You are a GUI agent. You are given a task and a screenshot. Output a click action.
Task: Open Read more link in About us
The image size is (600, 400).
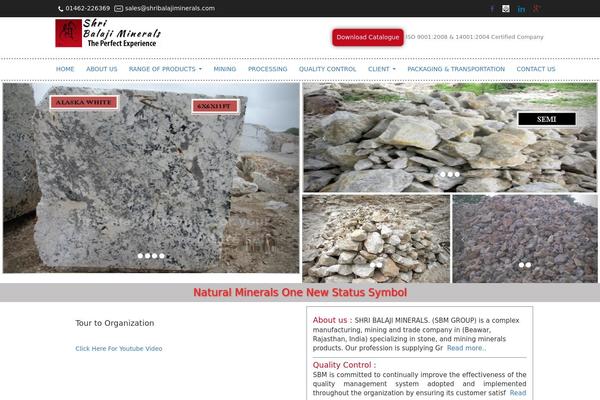466,348
